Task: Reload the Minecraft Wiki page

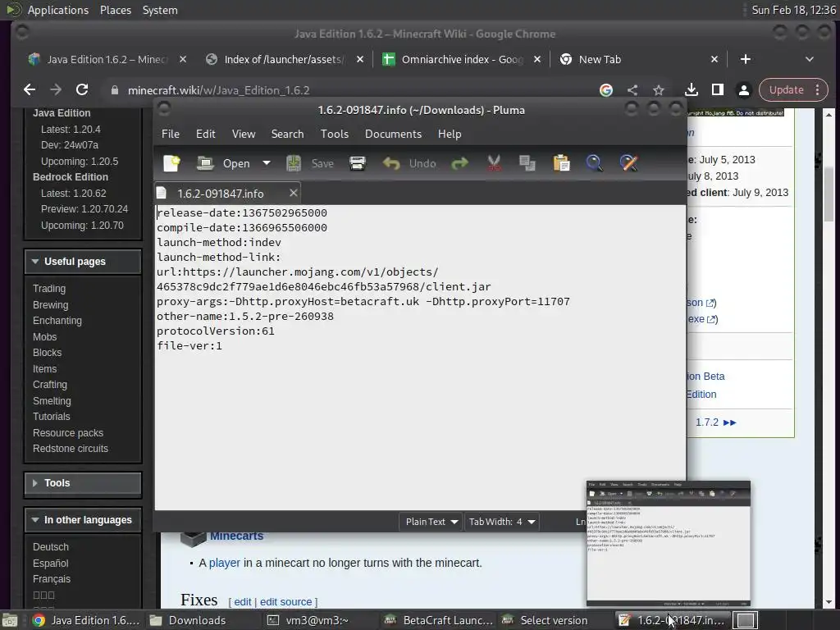Action: tap(82, 90)
